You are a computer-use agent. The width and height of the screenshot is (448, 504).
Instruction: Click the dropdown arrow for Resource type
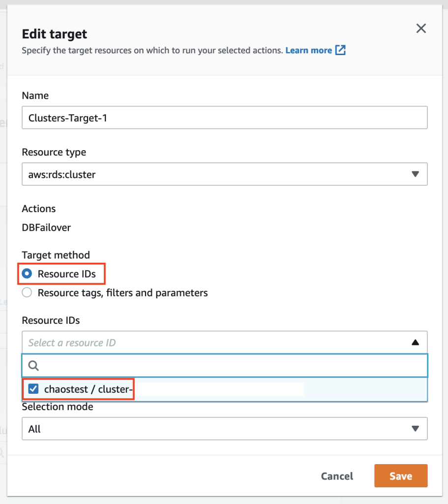click(416, 174)
